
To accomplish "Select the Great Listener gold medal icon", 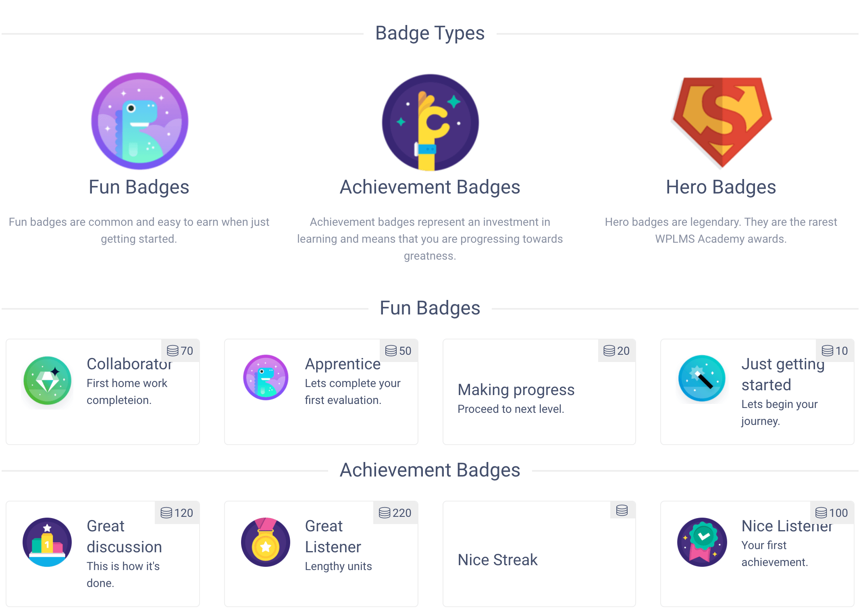I will point(266,542).
